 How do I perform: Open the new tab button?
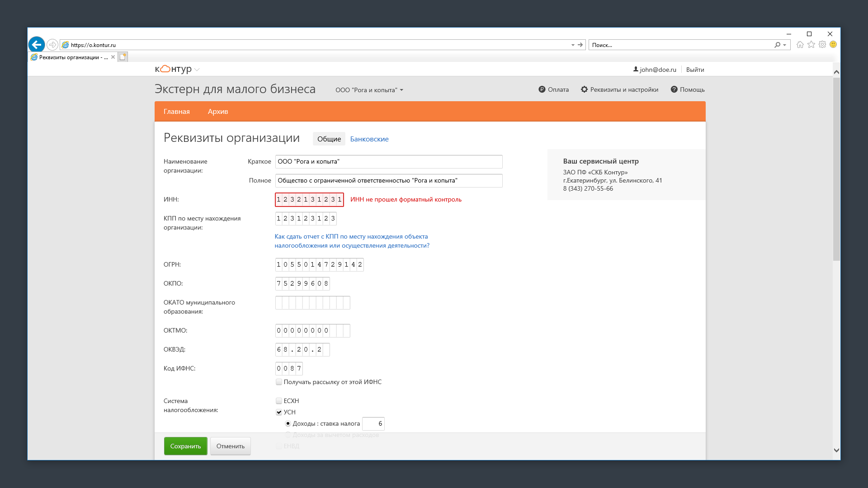tap(123, 57)
